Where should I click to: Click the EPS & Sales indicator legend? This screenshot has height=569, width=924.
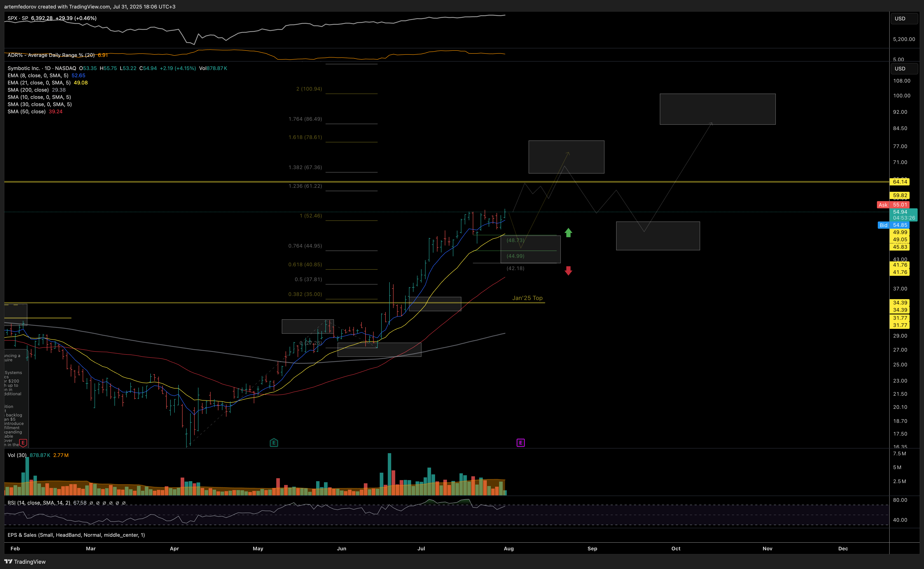coord(76,535)
